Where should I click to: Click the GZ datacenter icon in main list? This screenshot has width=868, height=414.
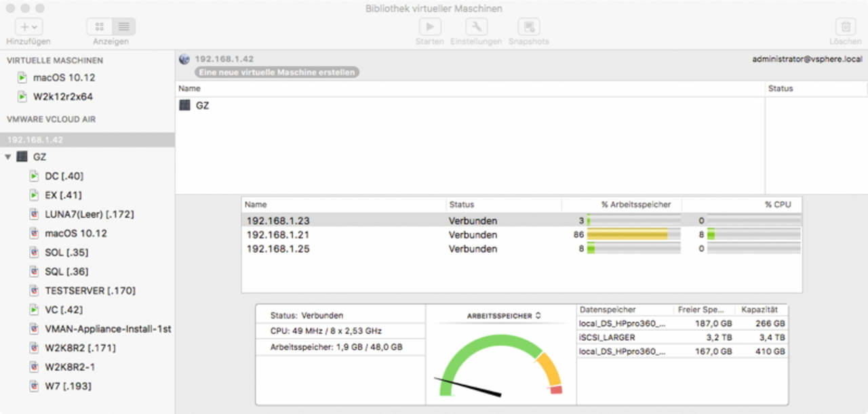(184, 106)
